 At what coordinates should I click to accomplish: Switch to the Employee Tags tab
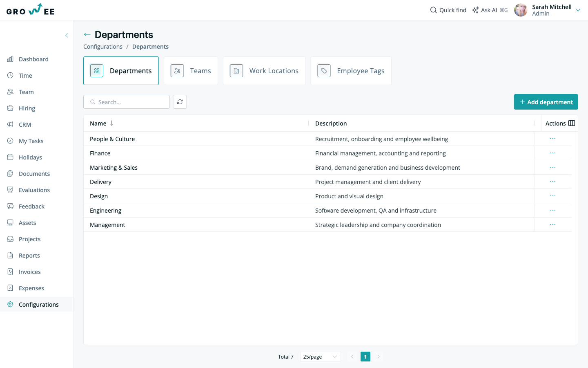point(351,71)
